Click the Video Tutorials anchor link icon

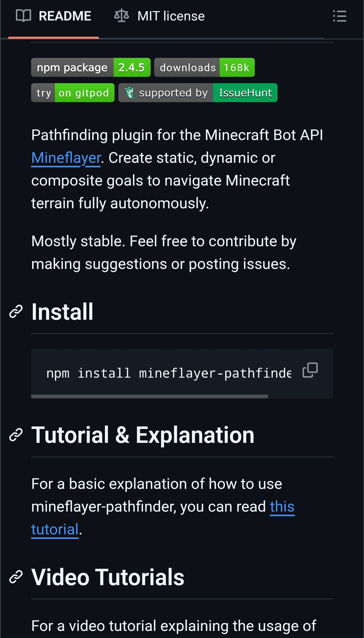[x=16, y=577]
